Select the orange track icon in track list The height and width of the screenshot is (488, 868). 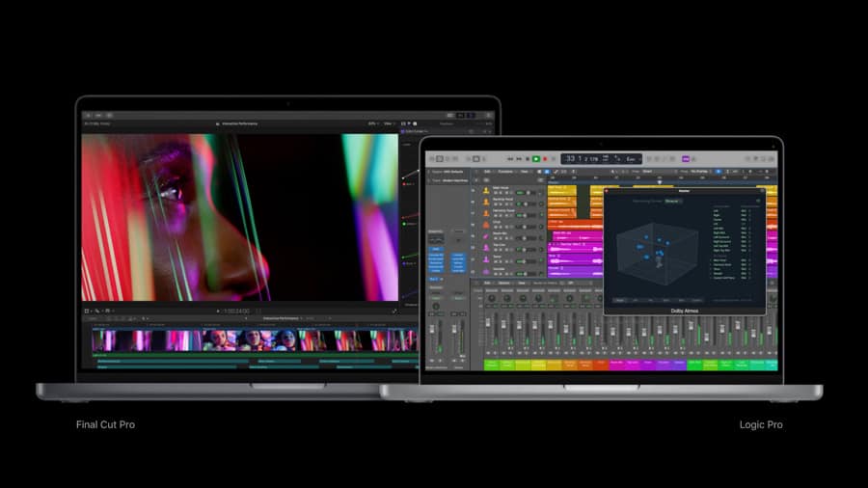tap(485, 223)
